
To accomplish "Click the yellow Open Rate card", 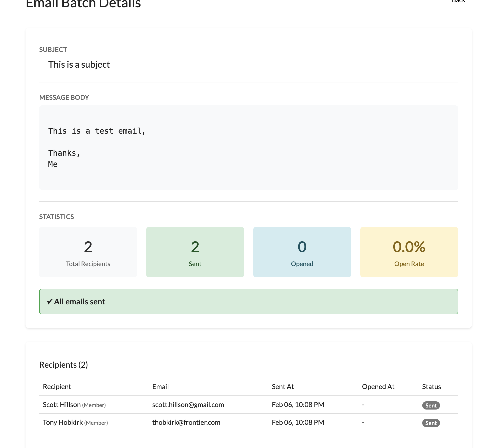I will tap(409, 252).
